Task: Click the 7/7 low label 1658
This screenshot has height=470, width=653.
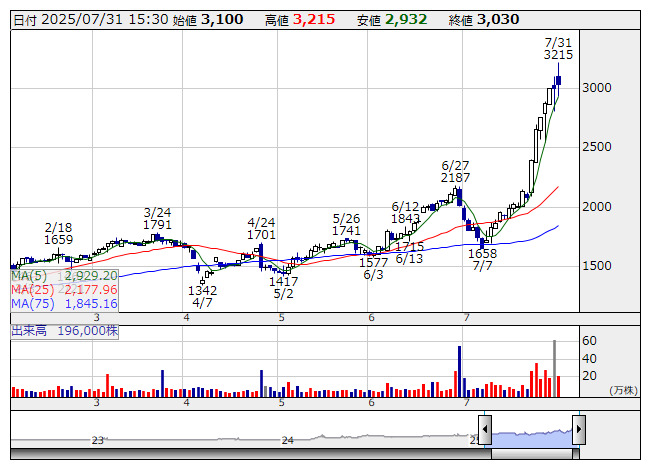Action: click(482, 254)
